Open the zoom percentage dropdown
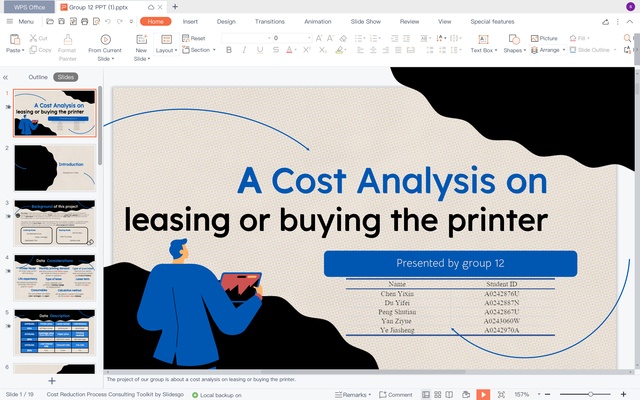The width and height of the screenshot is (640, 400). pyautogui.click(x=539, y=394)
